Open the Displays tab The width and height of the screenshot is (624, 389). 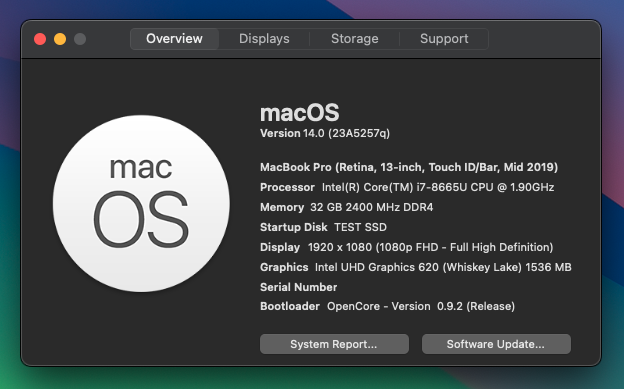point(264,39)
